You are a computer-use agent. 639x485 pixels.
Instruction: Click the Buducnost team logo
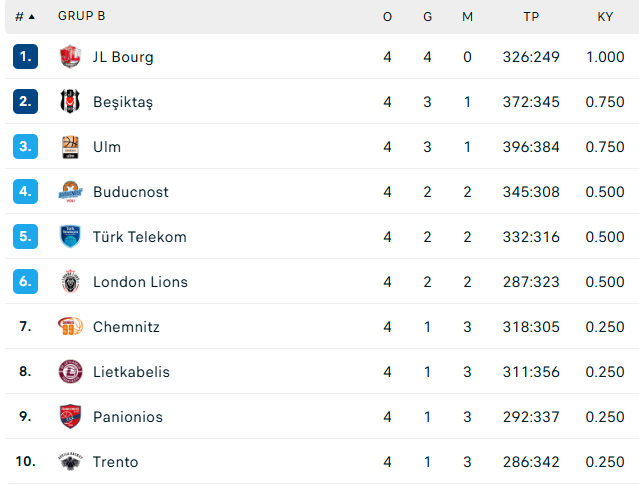pos(70,192)
